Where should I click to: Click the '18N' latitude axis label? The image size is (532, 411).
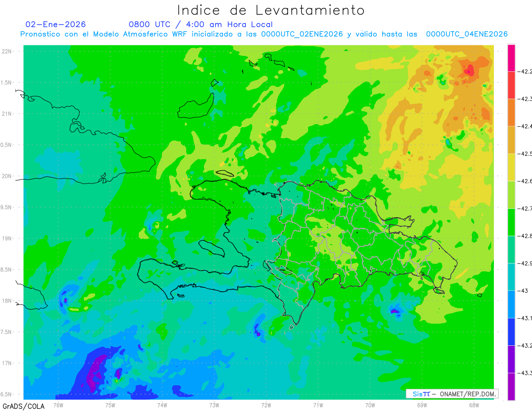tap(7, 301)
